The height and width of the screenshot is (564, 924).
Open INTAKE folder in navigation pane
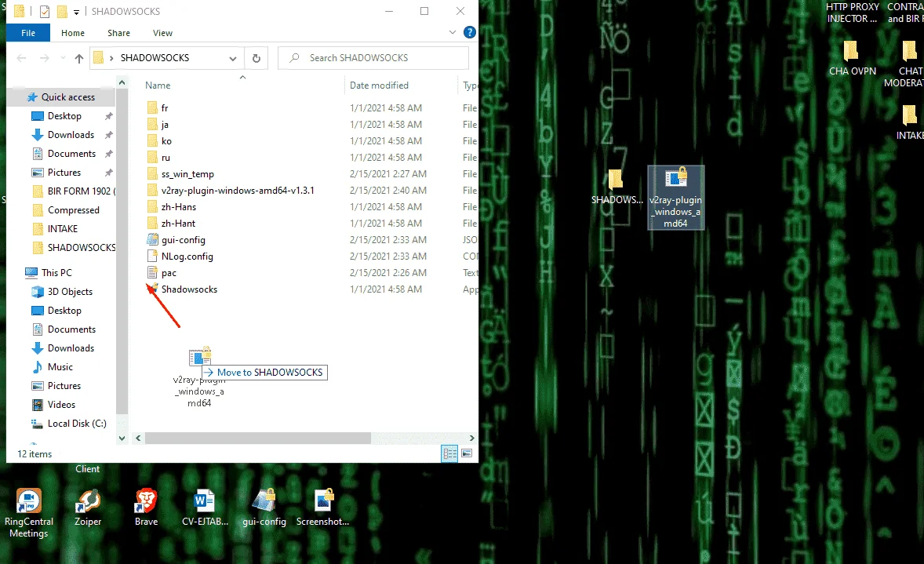coord(63,229)
